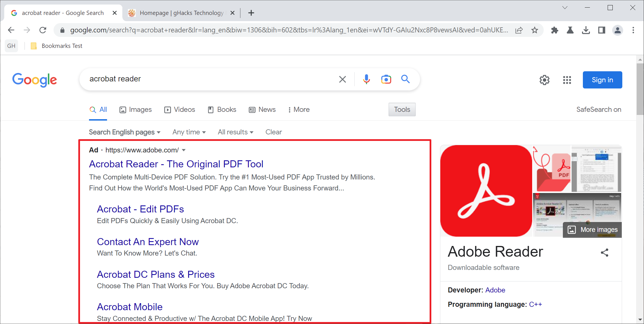Click the acrobat reader search input field
Screen dimensions: 644x324
tap(210, 79)
